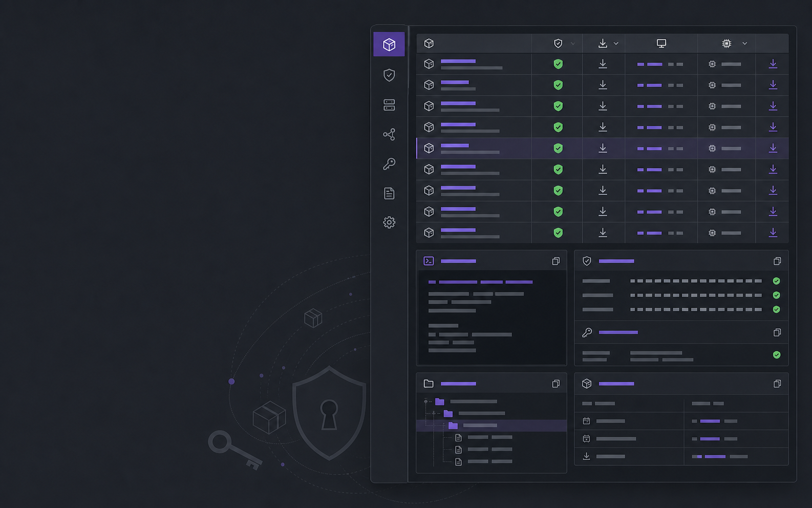Click the green check in the key panel

coord(777,355)
